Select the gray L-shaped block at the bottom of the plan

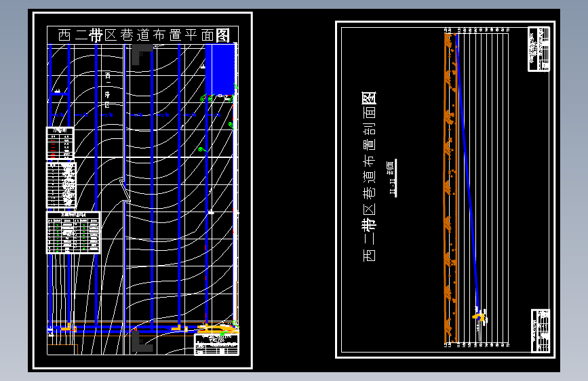tap(141, 342)
